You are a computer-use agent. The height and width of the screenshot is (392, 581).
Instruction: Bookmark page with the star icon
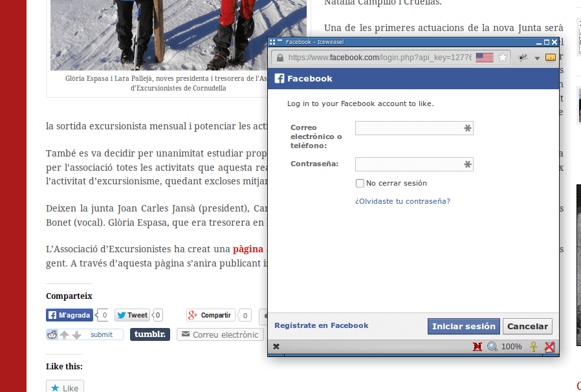[x=503, y=58]
